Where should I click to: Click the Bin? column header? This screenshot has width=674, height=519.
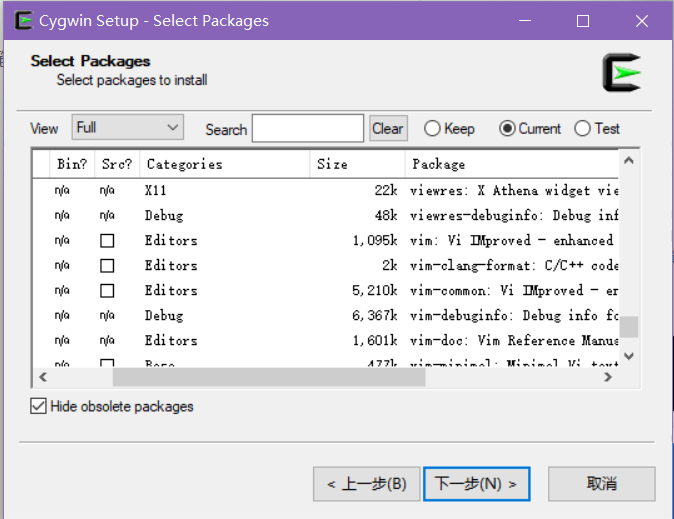coord(72,164)
